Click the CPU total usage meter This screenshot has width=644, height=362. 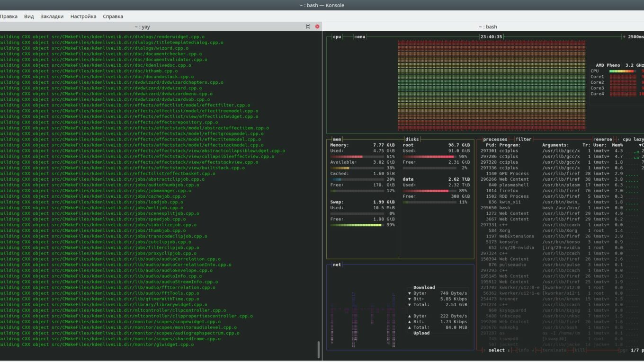(623, 71)
